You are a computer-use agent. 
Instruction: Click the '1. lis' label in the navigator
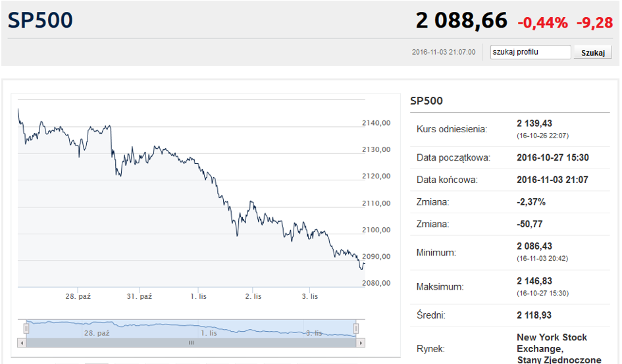209,333
